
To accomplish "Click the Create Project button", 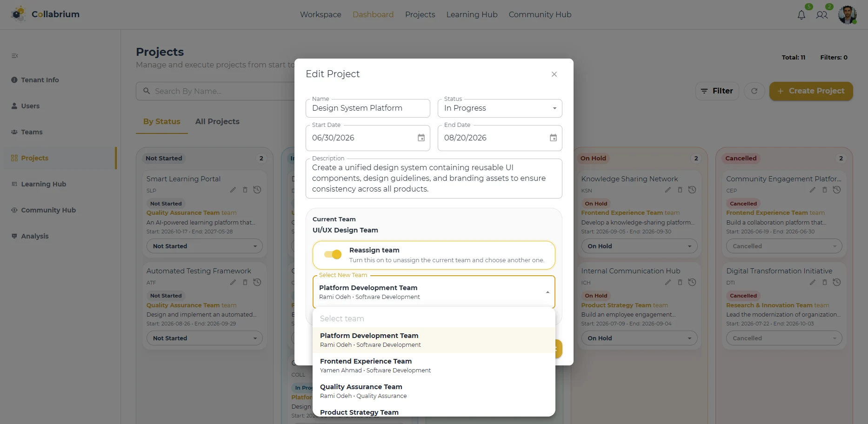I will click(x=811, y=91).
